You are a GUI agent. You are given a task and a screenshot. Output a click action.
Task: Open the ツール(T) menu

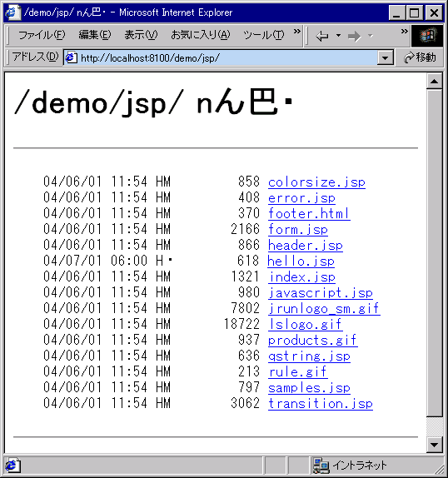264,35
